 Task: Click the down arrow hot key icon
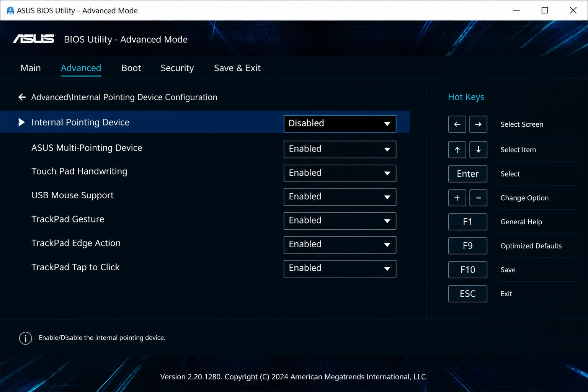(478, 150)
